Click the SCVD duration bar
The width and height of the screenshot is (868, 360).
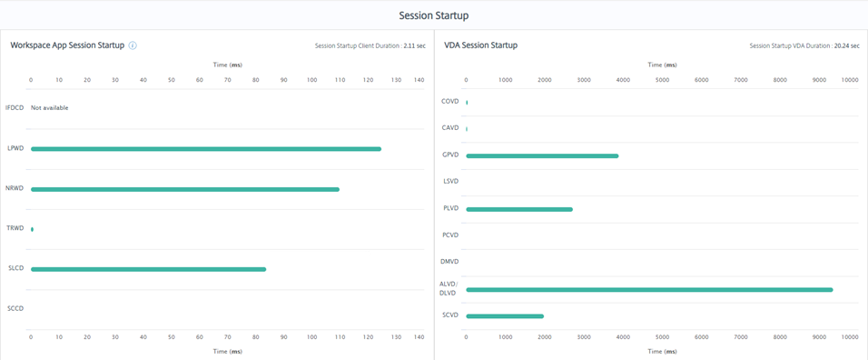[505, 316]
